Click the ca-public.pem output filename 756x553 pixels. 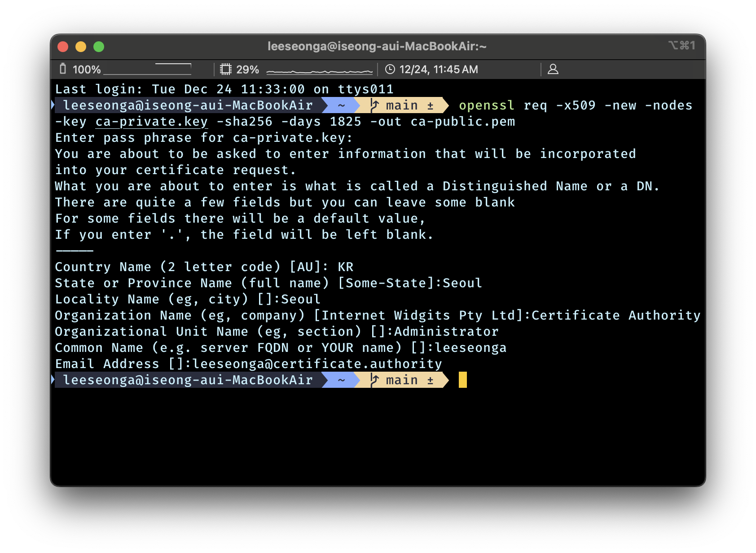click(463, 122)
